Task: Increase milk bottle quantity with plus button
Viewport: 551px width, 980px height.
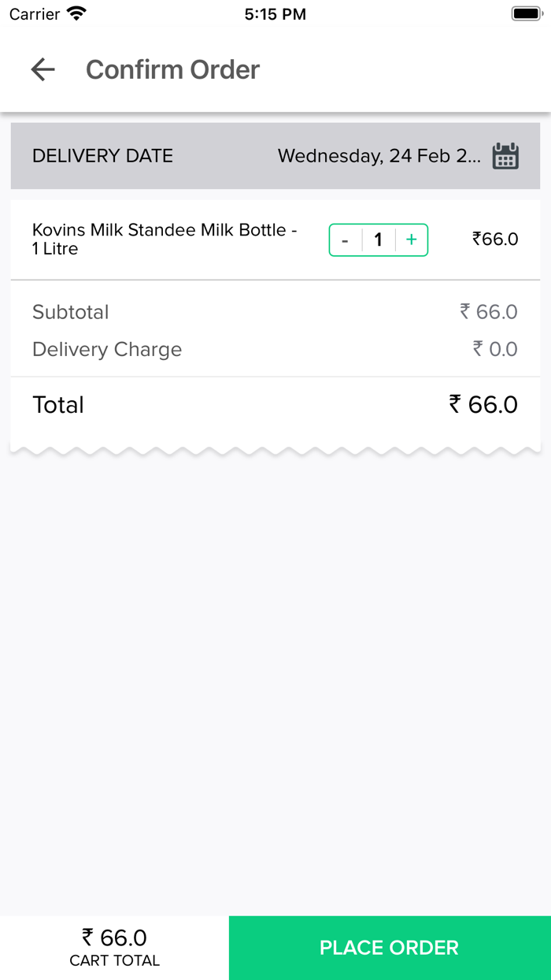Action: point(411,239)
